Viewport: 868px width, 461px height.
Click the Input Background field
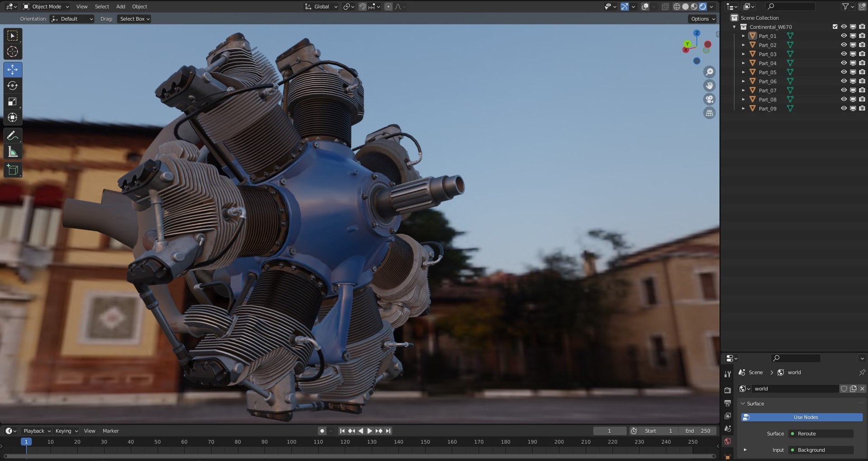(x=821, y=450)
